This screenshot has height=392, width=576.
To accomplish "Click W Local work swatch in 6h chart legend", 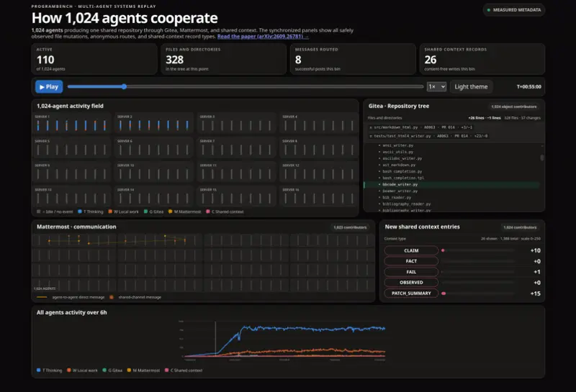I will (68, 370).
